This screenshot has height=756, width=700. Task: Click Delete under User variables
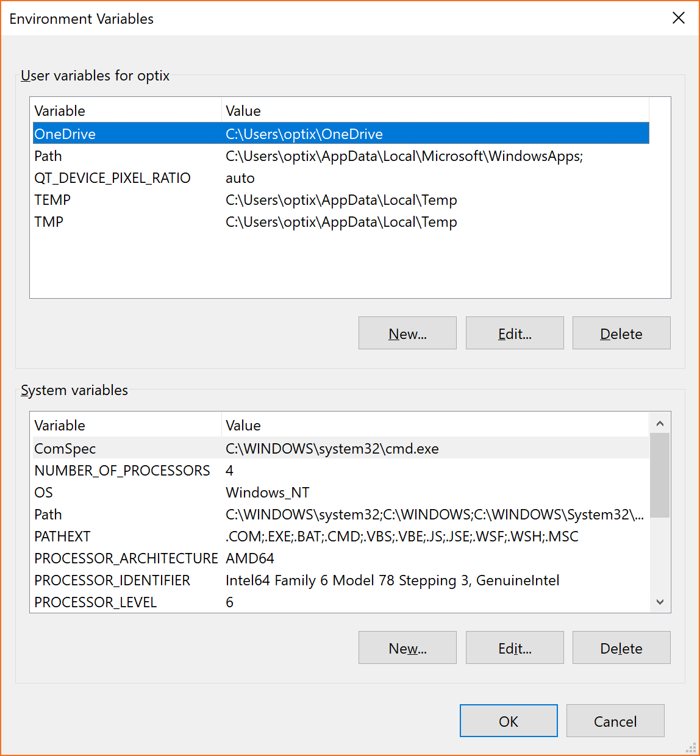[621, 333]
